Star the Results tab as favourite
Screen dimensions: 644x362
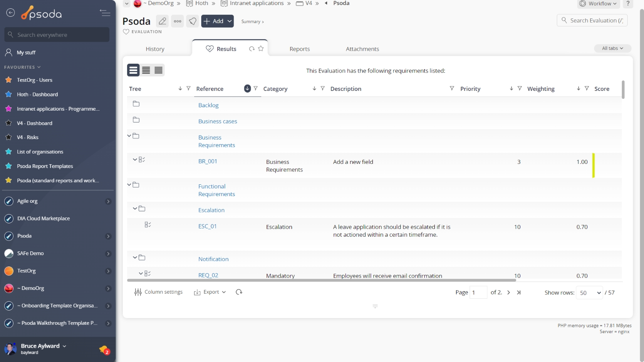click(x=261, y=49)
